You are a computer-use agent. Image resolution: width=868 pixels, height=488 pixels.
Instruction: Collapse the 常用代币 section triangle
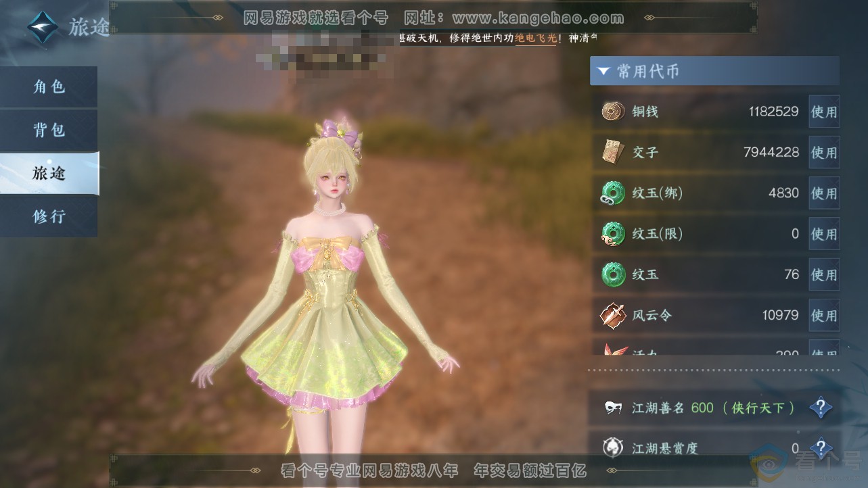603,71
